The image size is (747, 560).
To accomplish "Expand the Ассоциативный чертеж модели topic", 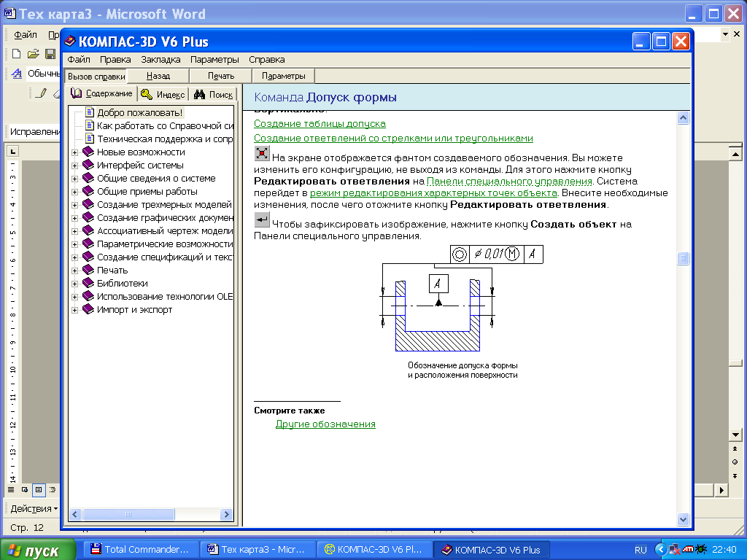I will (x=75, y=231).
